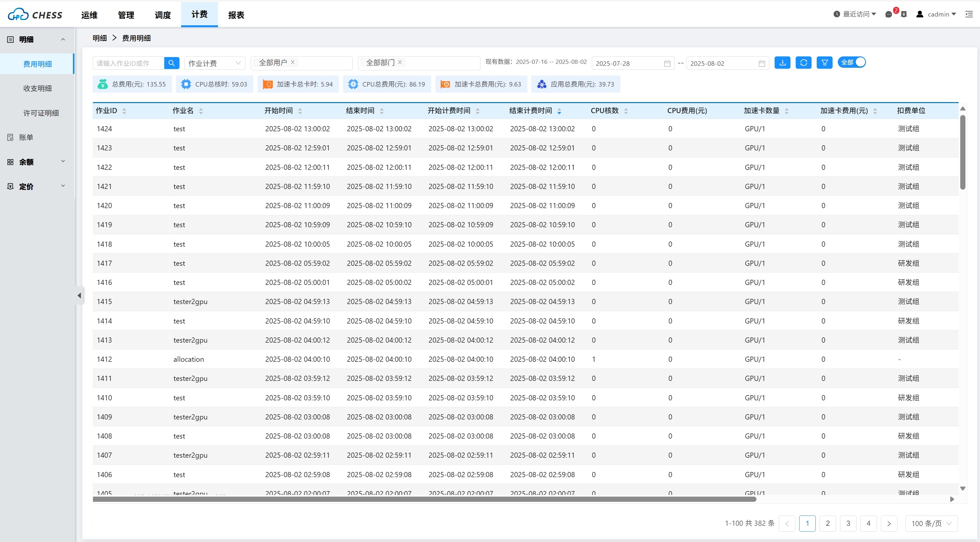Click the start date 2025-07-28 field
Screen dimensions: 980x542
tap(633, 63)
